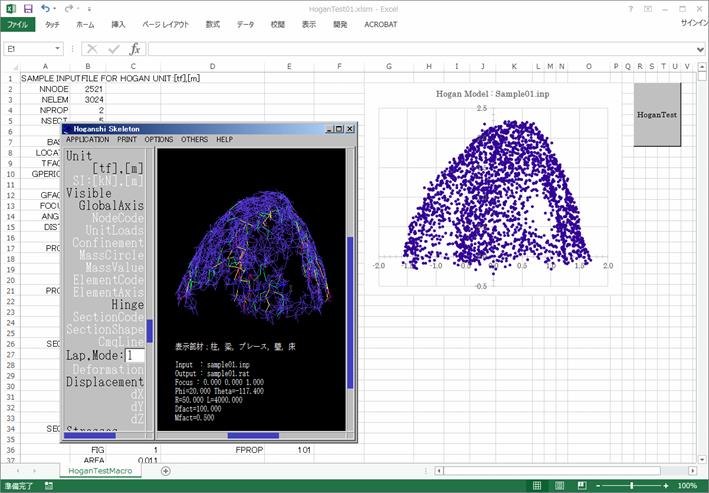The width and height of the screenshot is (709, 493).
Task: Select column G header
Action: point(389,66)
